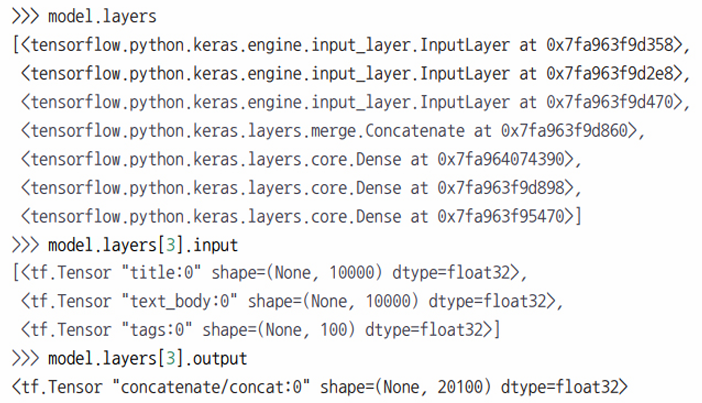Viewport: 702px width, 403px height.
Task: Click the first 'model.layers' command line
Action: click(85, 17)
